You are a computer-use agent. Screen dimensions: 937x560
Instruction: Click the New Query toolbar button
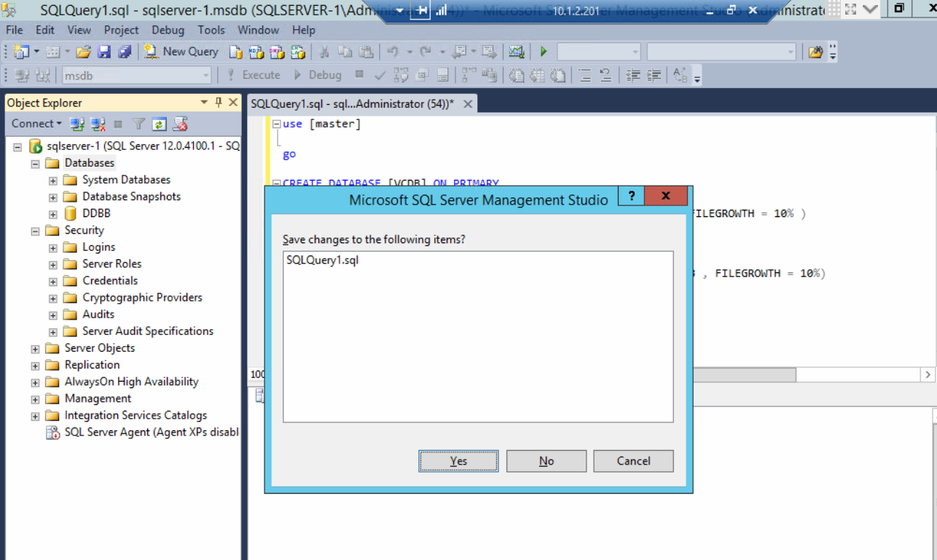(181, 52)
